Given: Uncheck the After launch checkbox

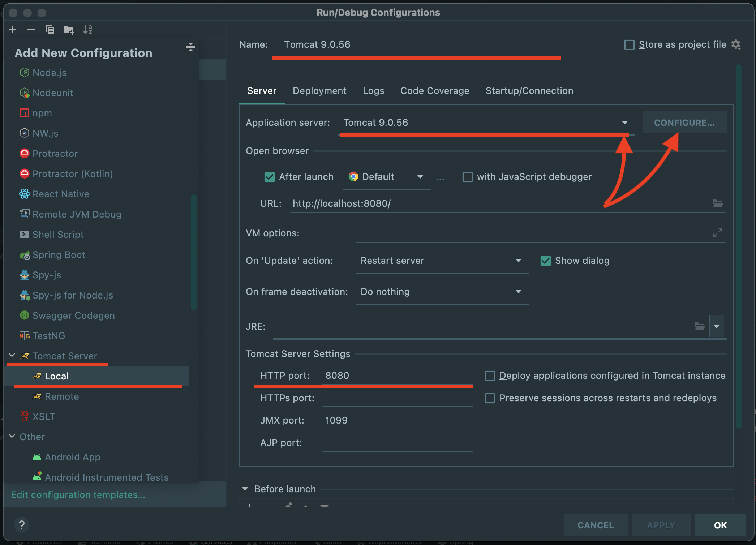Looking at the screenshot, I should (x=270, y=177).
